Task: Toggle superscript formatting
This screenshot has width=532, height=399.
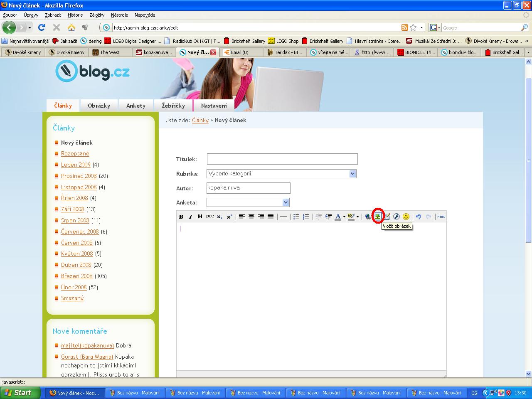Action: click(x=229, y=217)
